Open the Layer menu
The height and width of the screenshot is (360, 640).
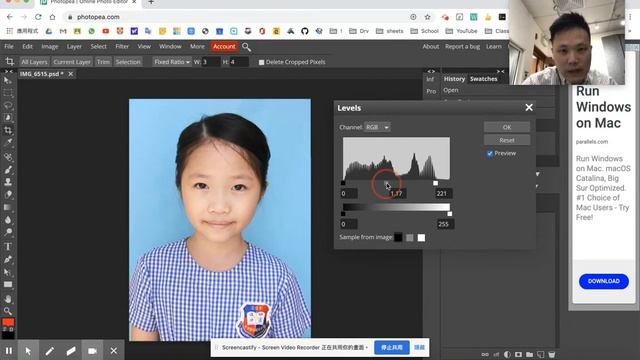pyautogui.click(x=74, y=47)
